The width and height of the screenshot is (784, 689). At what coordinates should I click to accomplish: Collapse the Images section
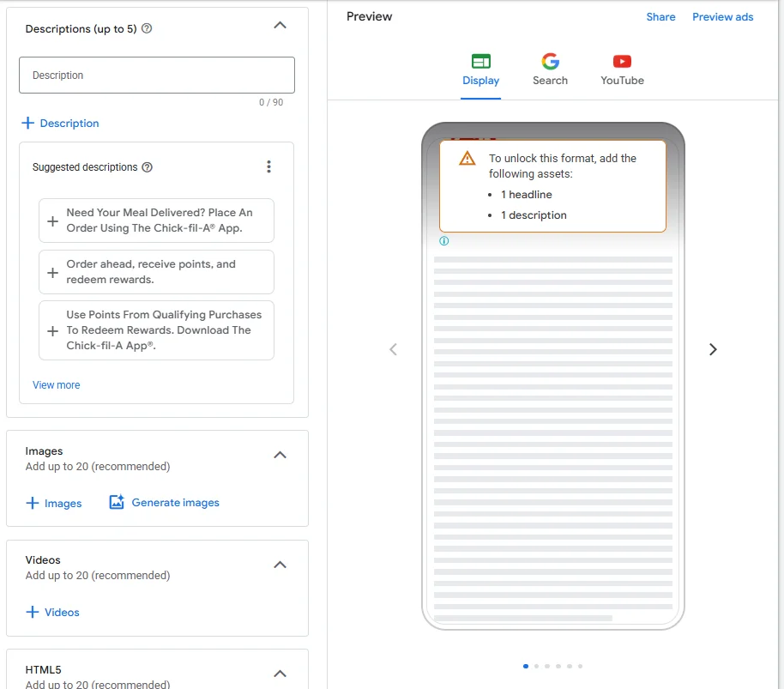(280, 455)
